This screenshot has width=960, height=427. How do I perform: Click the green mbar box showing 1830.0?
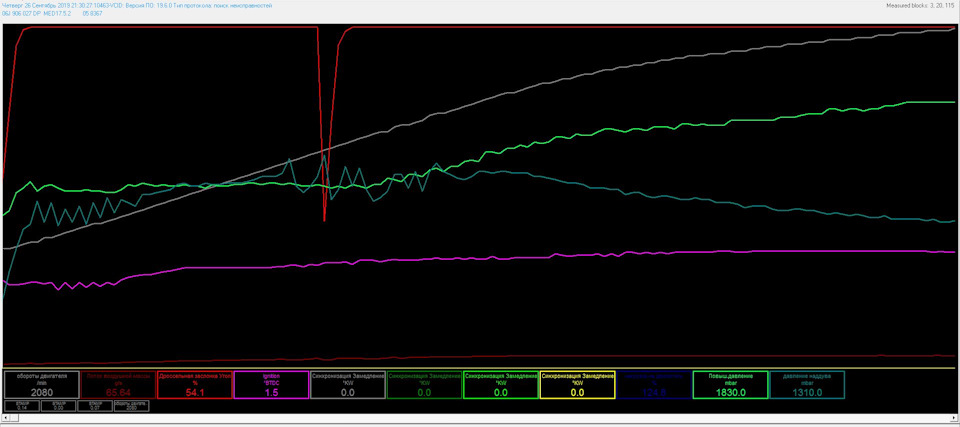[x=730, y=385]
